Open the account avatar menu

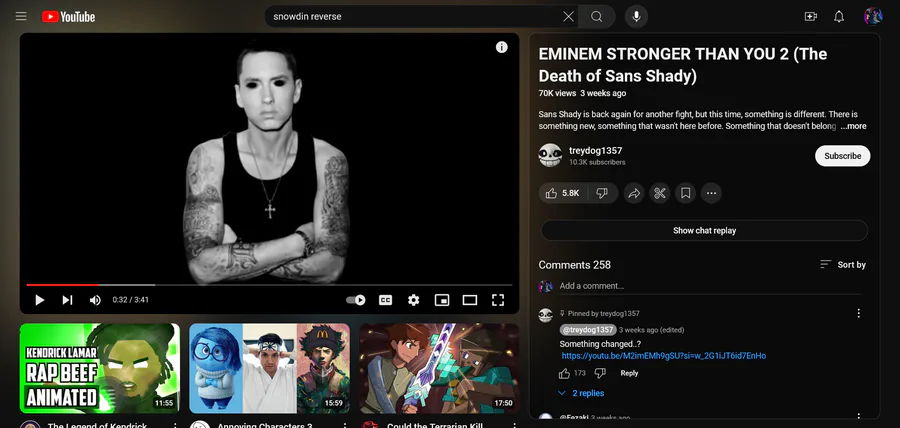point(872,17)
